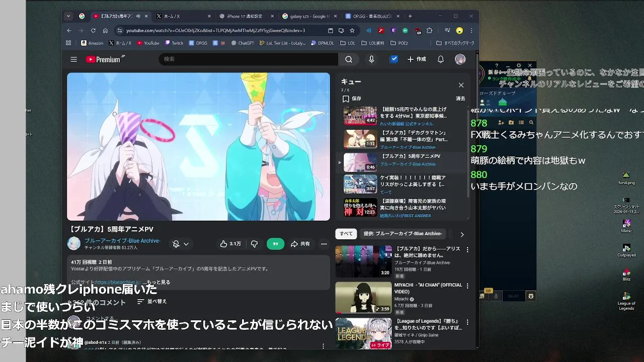Click the Blue Archive channel avatar
This screenshot has width=644, height=362.
coord(74,243)
